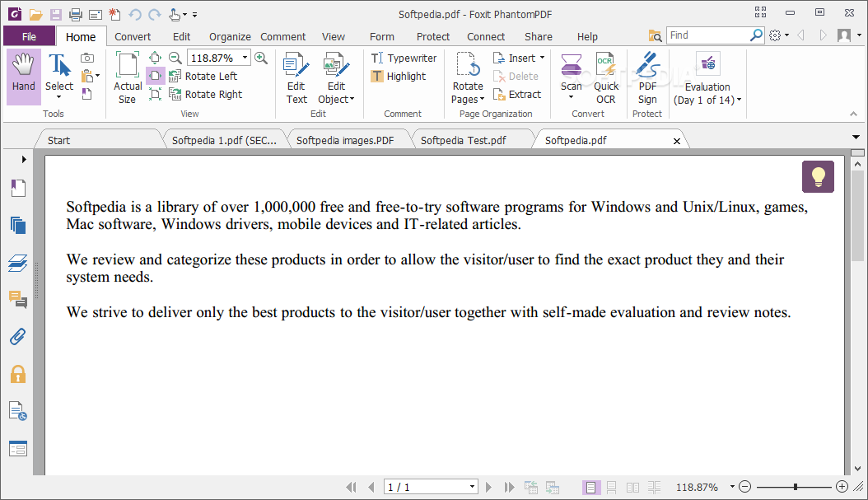This screenshot has width=868, height=500.
Task: Open Insert pages dropdown
Action: pos(519,58)
